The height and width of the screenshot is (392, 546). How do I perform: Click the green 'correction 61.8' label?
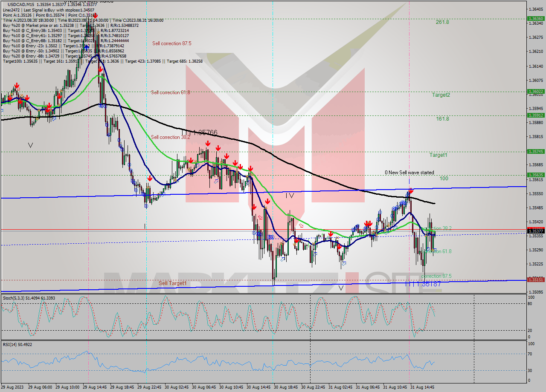pyautogui.click(x=436, y=251)
